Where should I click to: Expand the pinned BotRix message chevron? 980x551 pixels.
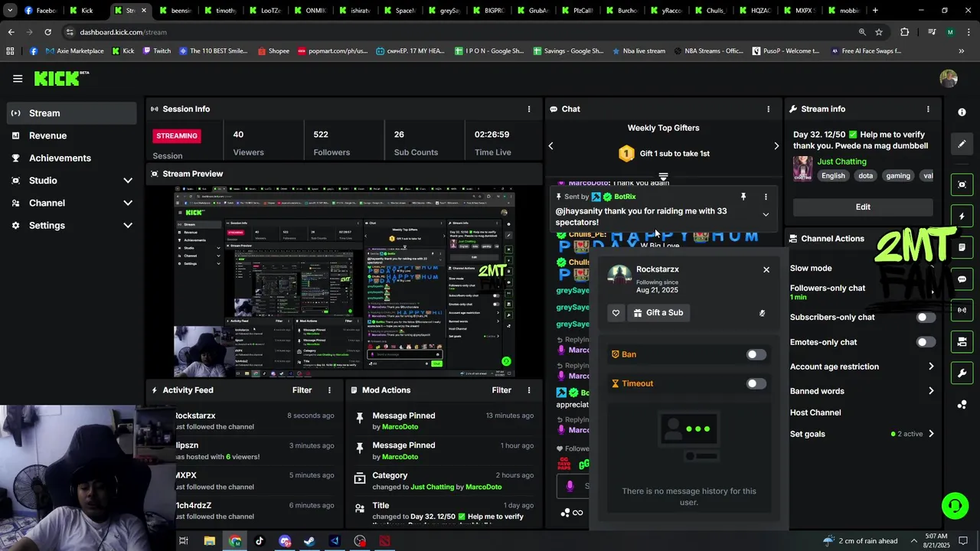coord(766,215)
